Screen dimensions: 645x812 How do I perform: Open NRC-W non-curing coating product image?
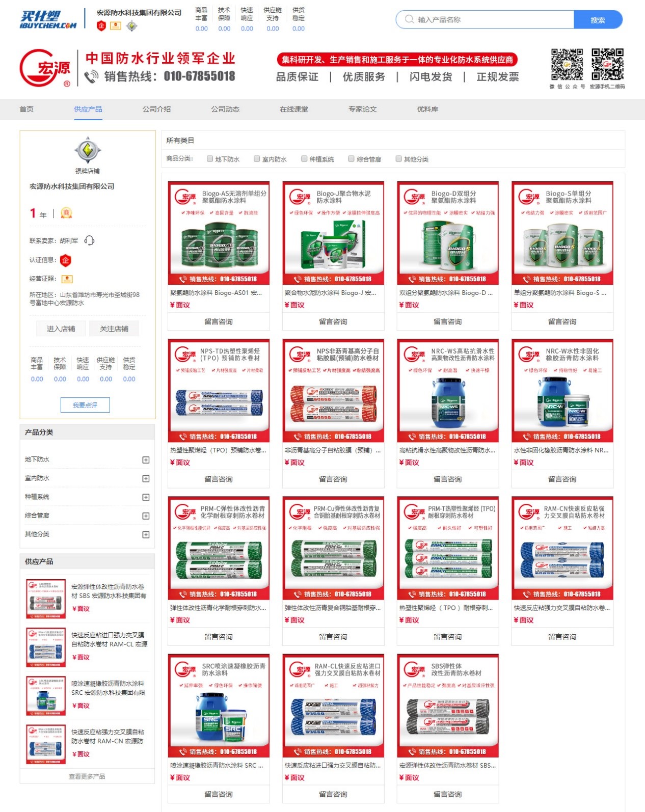click(x=562, y=391)
